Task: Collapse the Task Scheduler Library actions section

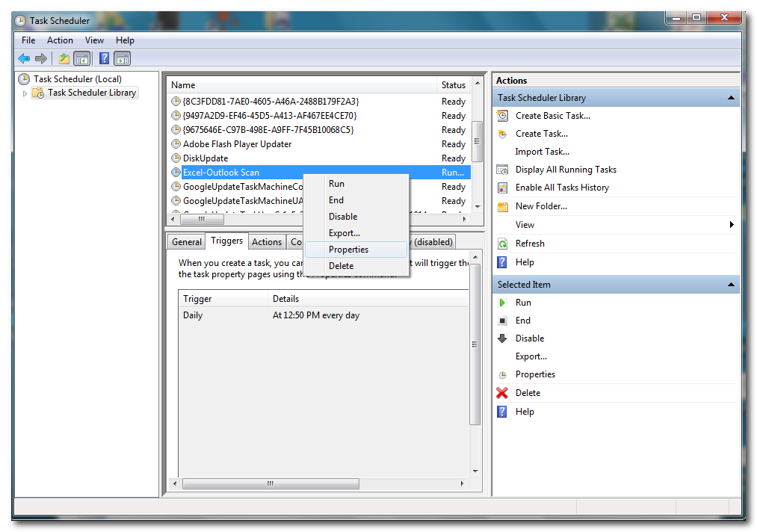Action: point(730,98)
